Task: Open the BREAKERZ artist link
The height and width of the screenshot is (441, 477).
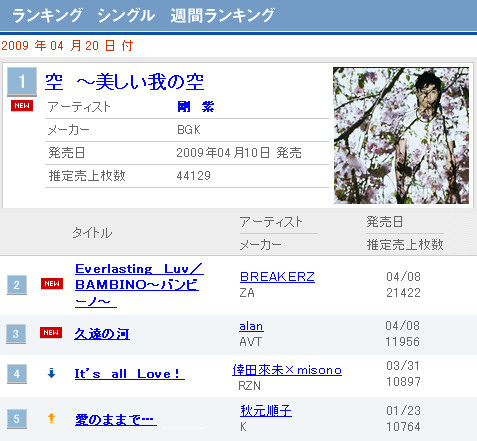Action: click(x=277, y=277)
